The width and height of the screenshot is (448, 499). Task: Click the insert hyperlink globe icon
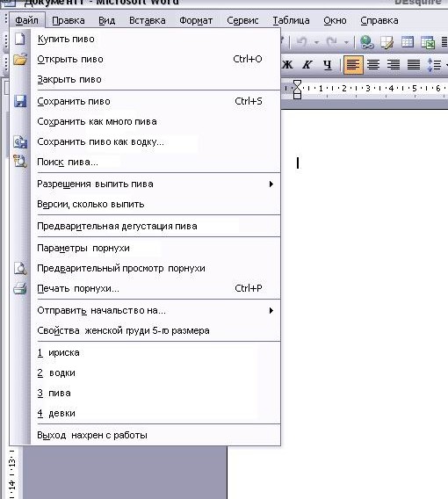point(366,42)
